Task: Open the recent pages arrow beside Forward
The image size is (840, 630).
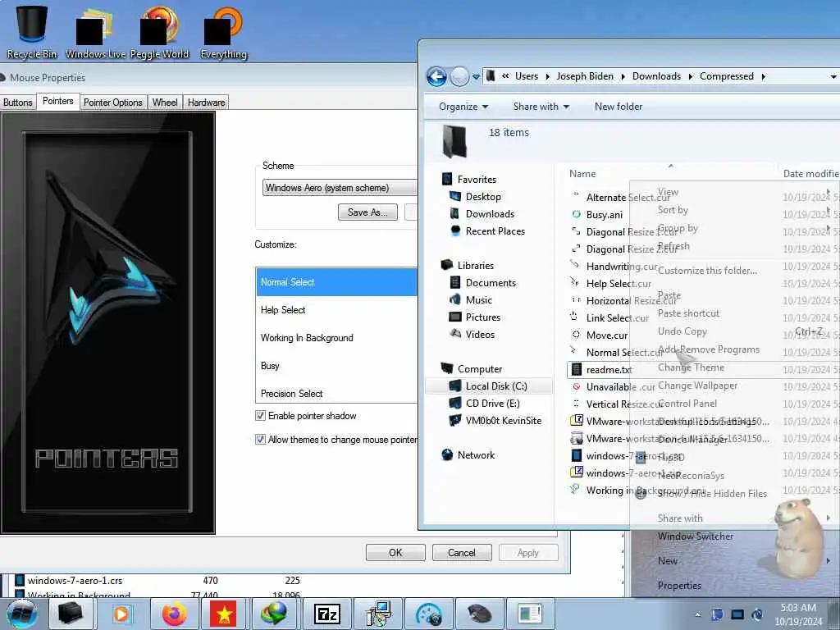Action: 476,77
